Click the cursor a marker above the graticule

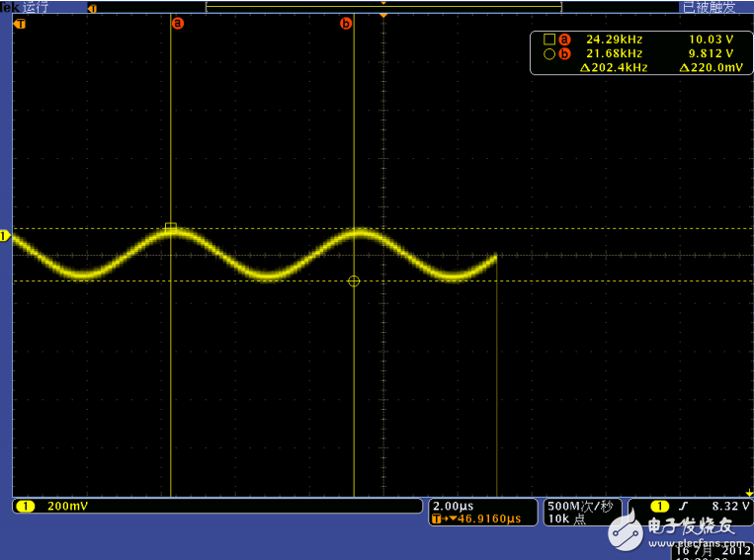(x=178, y=24)
